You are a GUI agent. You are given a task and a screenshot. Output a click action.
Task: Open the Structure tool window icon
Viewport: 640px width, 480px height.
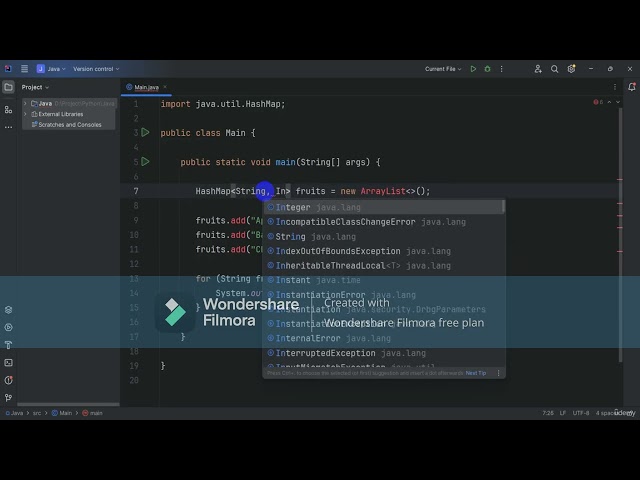tap(8, 109)
